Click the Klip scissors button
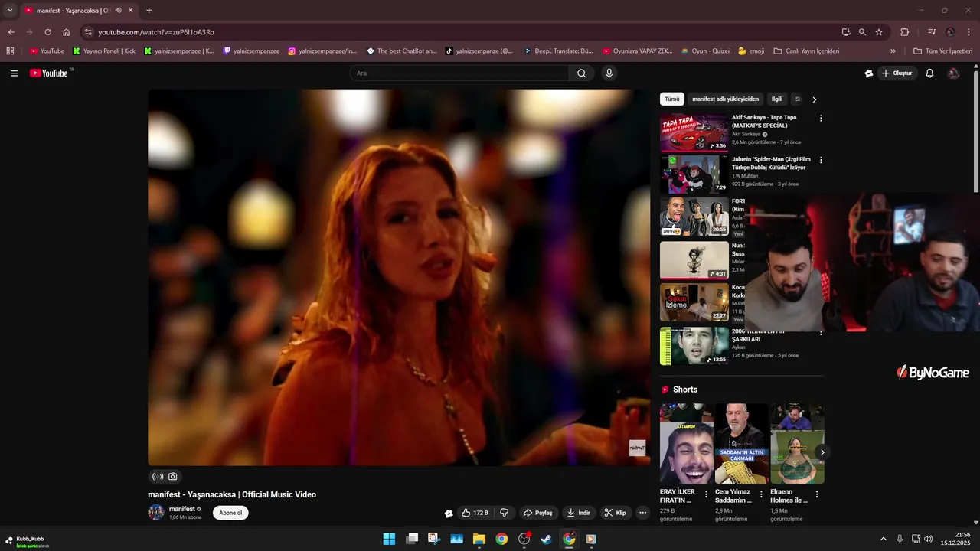Viewport: 980px width, 551px height. [x=615, y=513]
